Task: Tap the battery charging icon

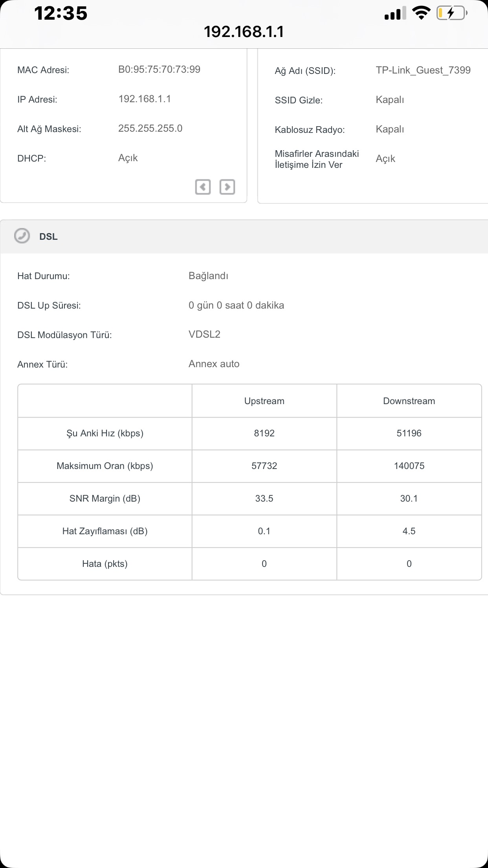Action: [452, 13]
